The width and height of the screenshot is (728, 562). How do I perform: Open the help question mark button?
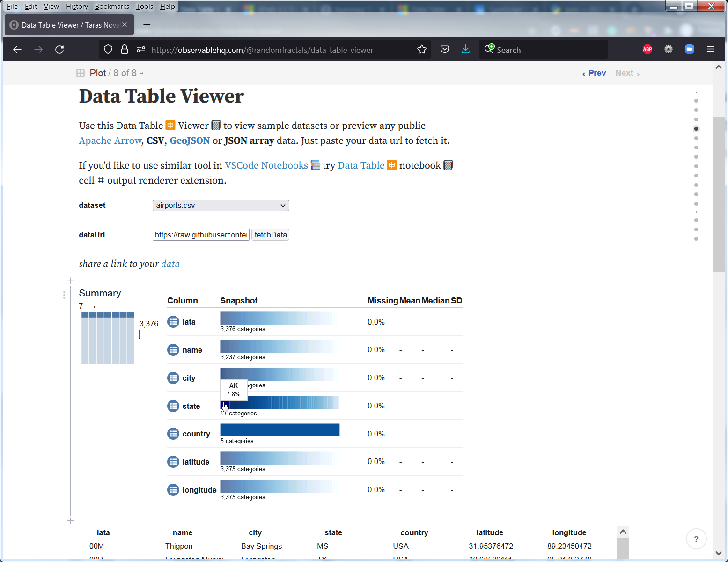click(696, 539)
